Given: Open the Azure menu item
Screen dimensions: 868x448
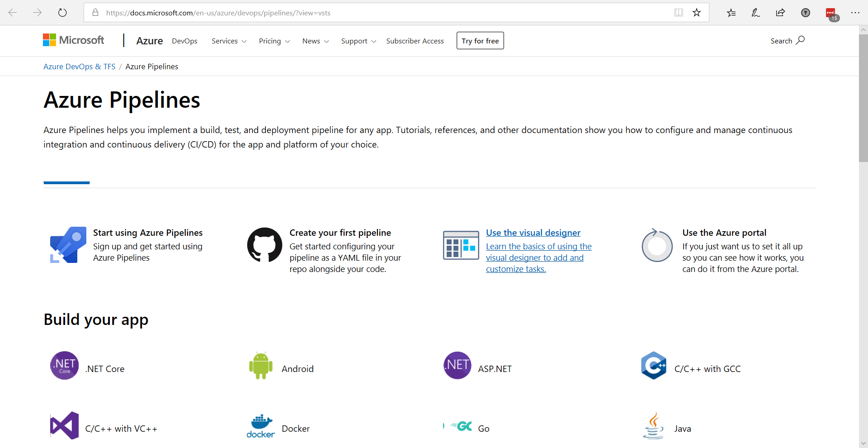Looking at the screenshot, I should [150, 41].
